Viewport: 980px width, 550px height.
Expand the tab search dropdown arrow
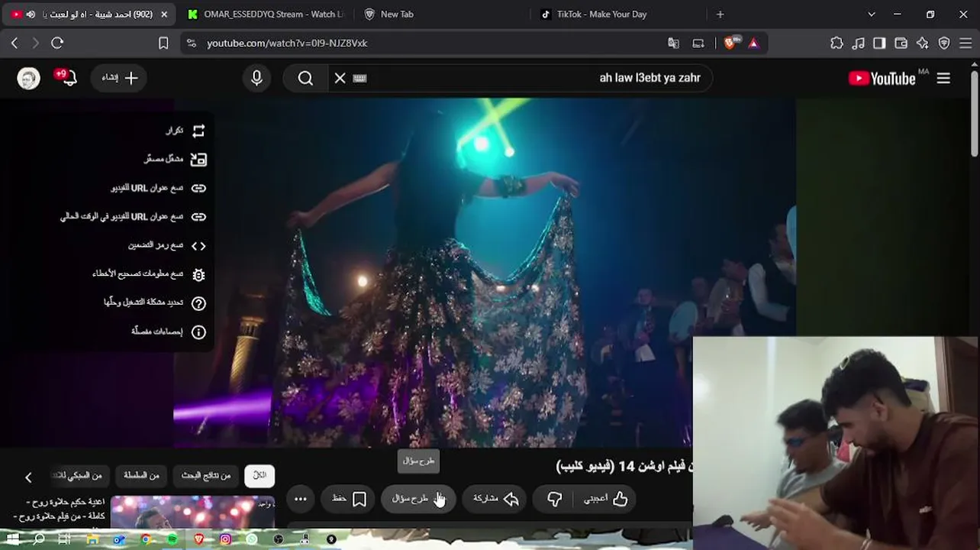tap(872, 14)
